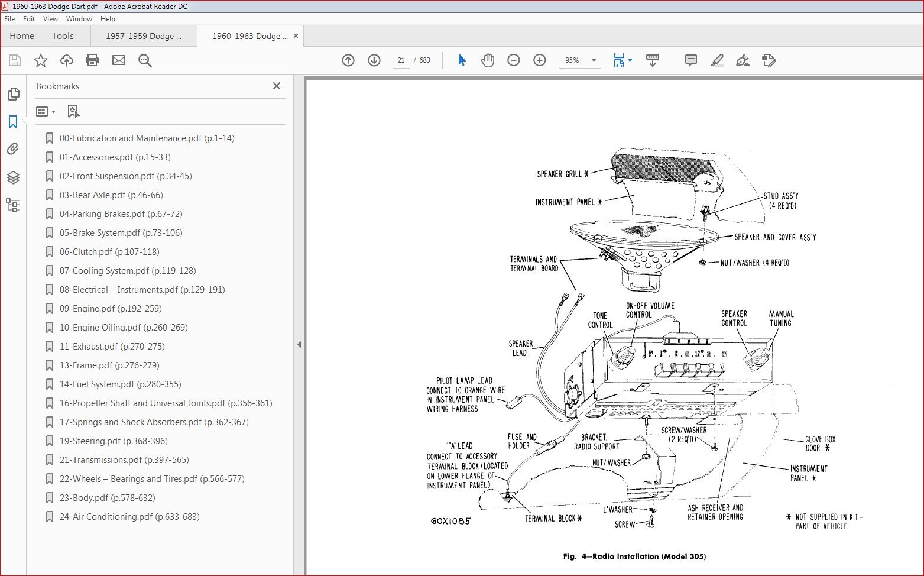This screenshot has height=576, width=924.
Task: Open 09-Engine.pdf bookmark
Action: pyautogui.click(x=111, y=309)
